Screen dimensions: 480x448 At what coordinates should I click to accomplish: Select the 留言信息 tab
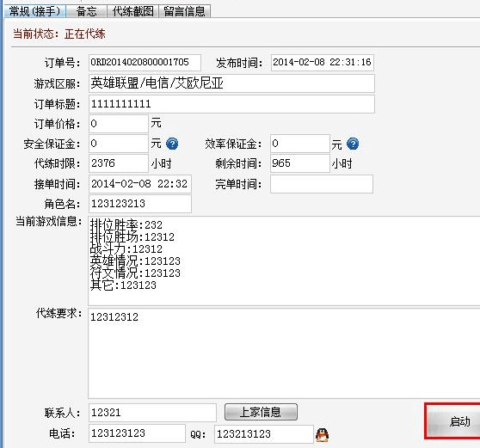[184, 11]
